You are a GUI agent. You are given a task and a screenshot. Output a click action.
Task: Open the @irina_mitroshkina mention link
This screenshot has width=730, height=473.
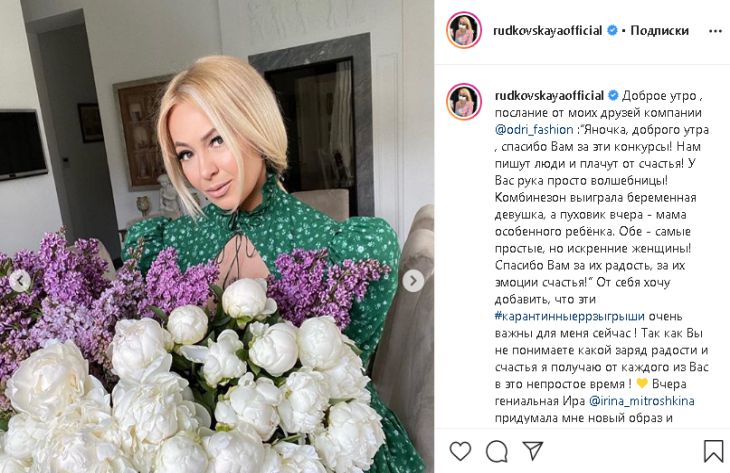[642, 401]
